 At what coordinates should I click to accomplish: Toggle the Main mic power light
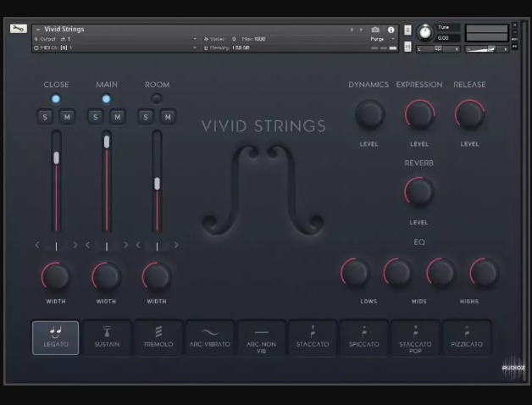tap(106, 99)
